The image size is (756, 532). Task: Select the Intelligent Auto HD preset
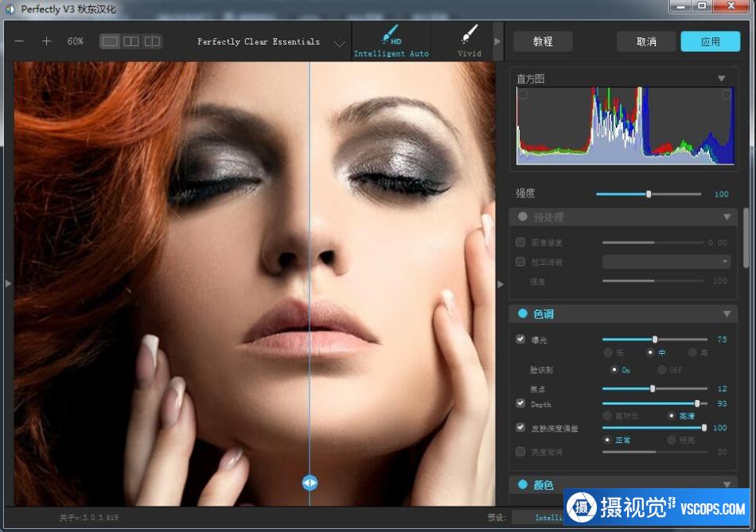tap(391, 41)
